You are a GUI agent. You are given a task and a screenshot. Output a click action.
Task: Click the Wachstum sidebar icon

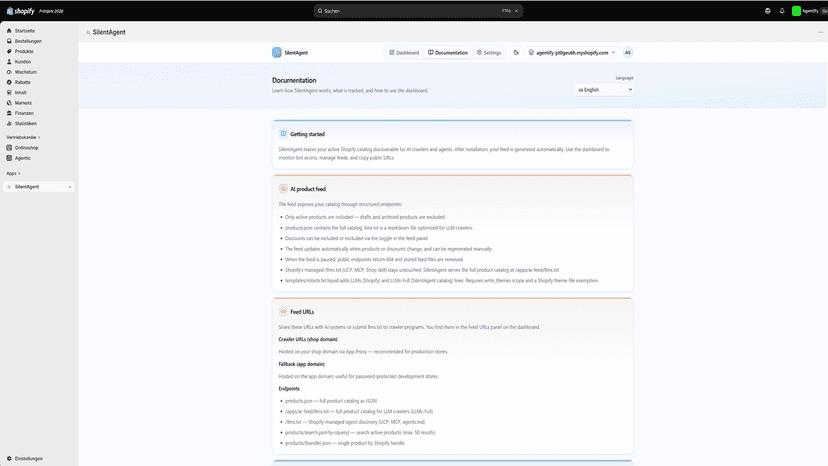coord(9,72)
